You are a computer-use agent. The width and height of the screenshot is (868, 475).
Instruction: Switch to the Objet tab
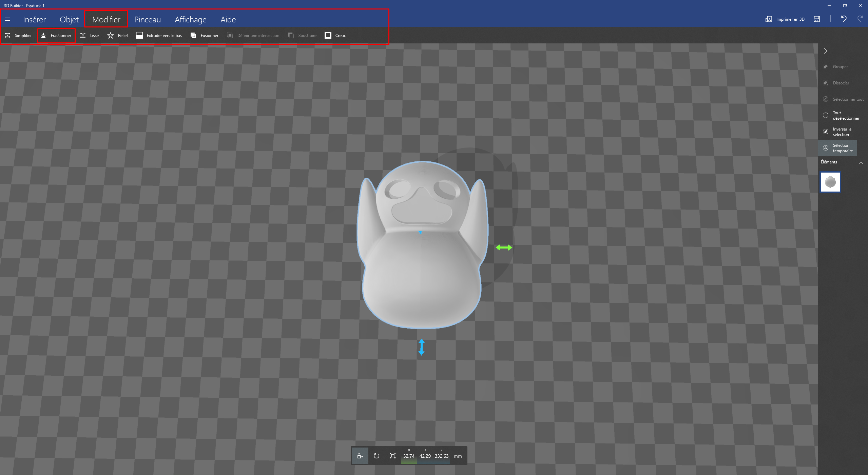tap(69, 19)
